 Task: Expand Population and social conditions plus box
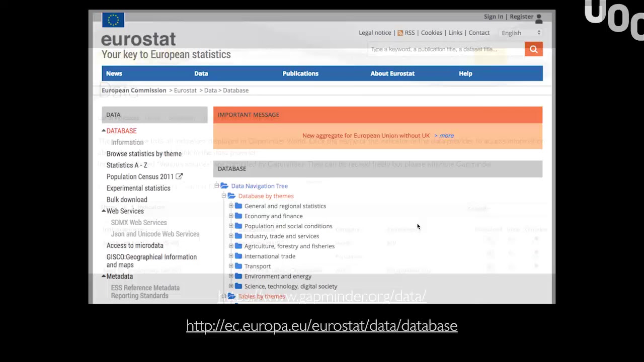231,226
